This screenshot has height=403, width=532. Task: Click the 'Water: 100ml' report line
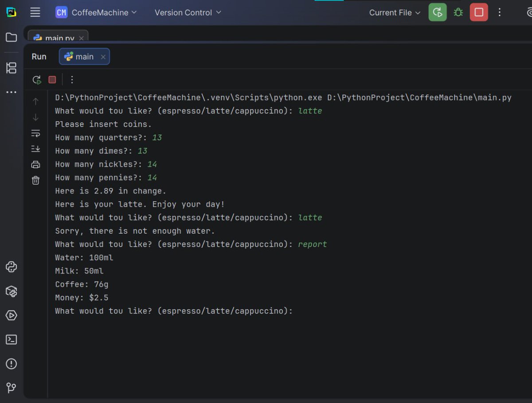84,257
